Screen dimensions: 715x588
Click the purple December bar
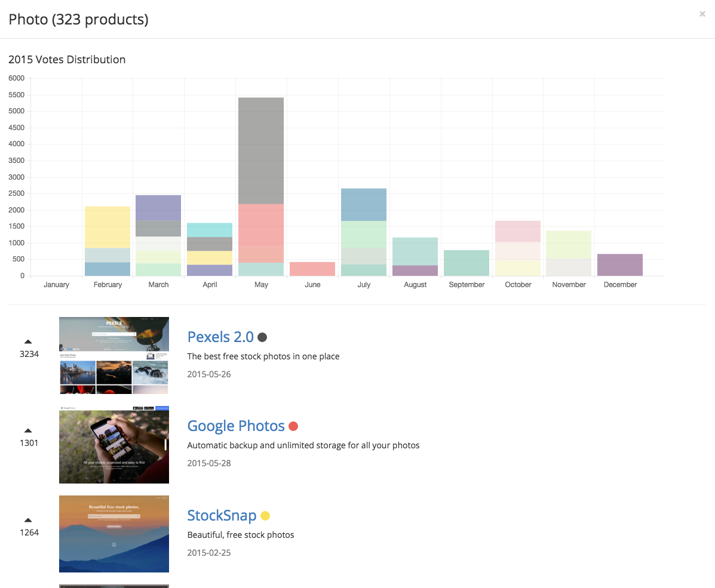click(x=620, y=265)
